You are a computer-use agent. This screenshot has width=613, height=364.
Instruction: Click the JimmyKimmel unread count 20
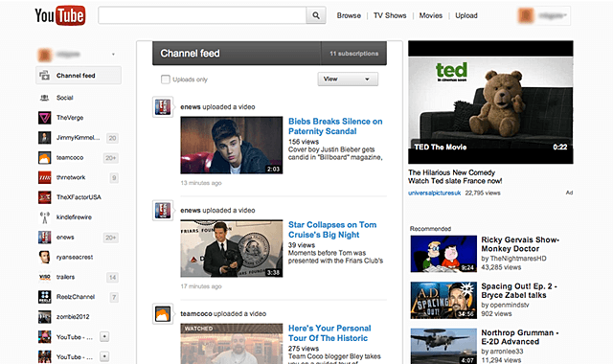pos(112,138)
